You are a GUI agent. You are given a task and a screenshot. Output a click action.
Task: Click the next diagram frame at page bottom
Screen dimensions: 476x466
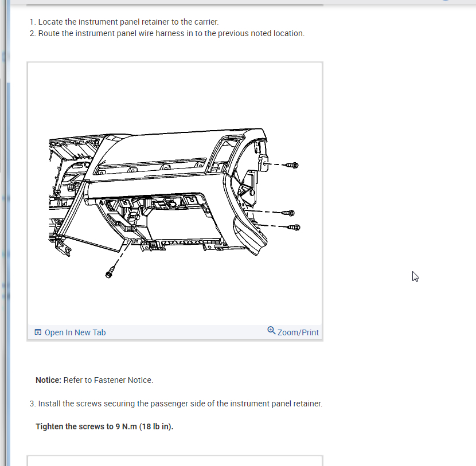pyautogui.click(x=175, y=461)
